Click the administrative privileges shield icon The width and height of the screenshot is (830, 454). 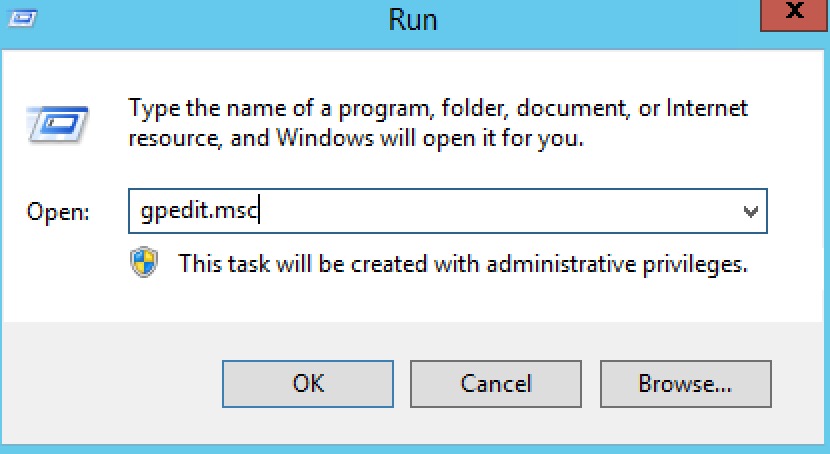(x=144, y=264)
